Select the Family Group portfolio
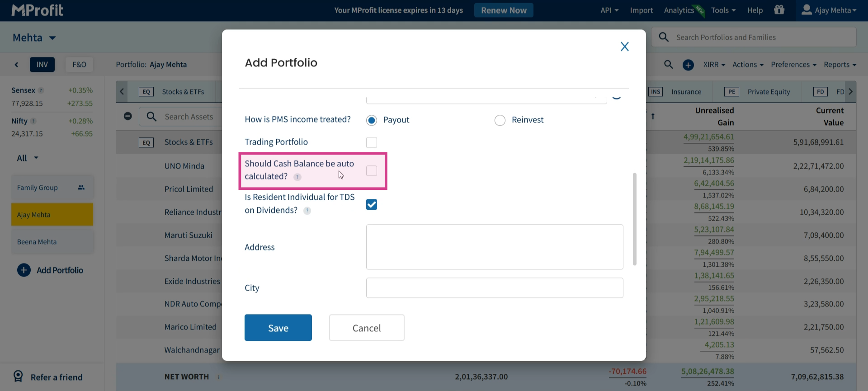The height and width of the screenshot is (391, 868). [x=52, y=188]
